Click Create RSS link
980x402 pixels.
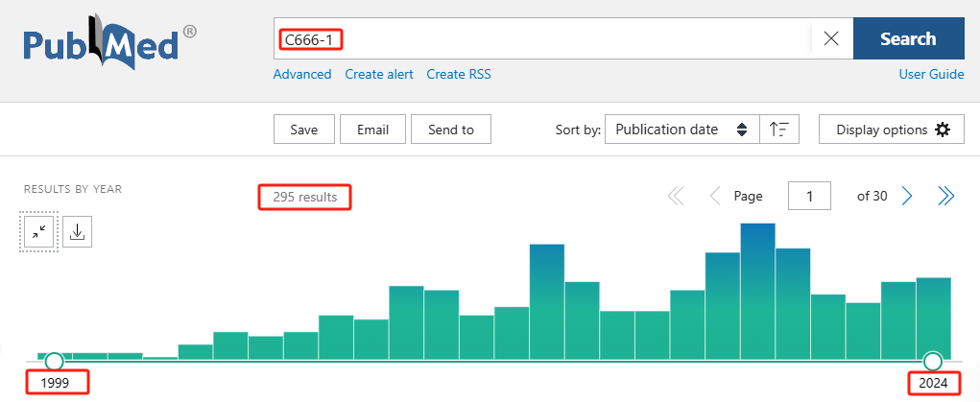[459, 75]
